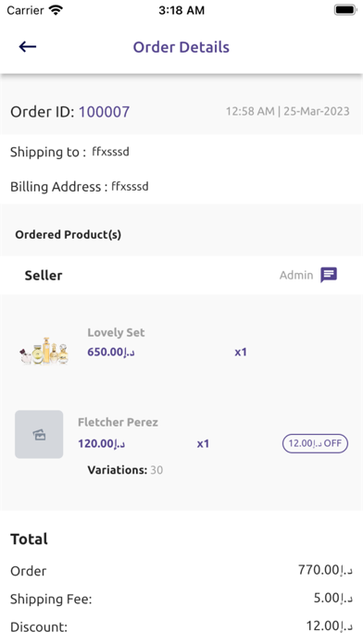
Task: Tap the Ordered Product(s) section header
Action: [x=69, y=234]
